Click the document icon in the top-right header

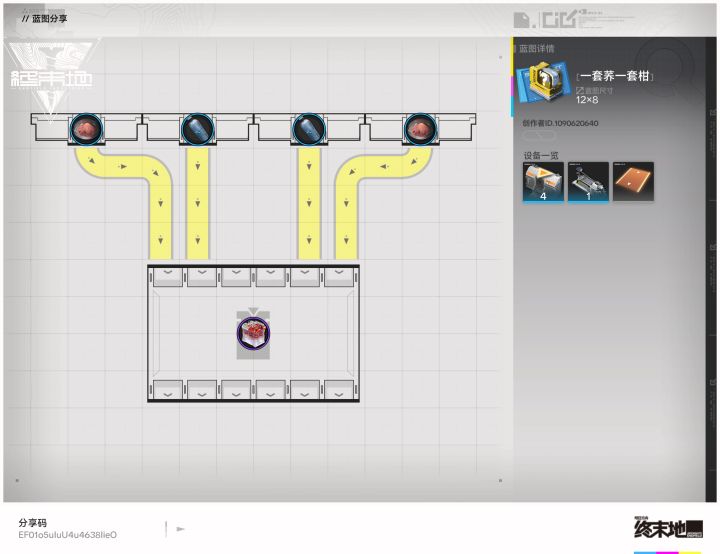coord(522,20)
